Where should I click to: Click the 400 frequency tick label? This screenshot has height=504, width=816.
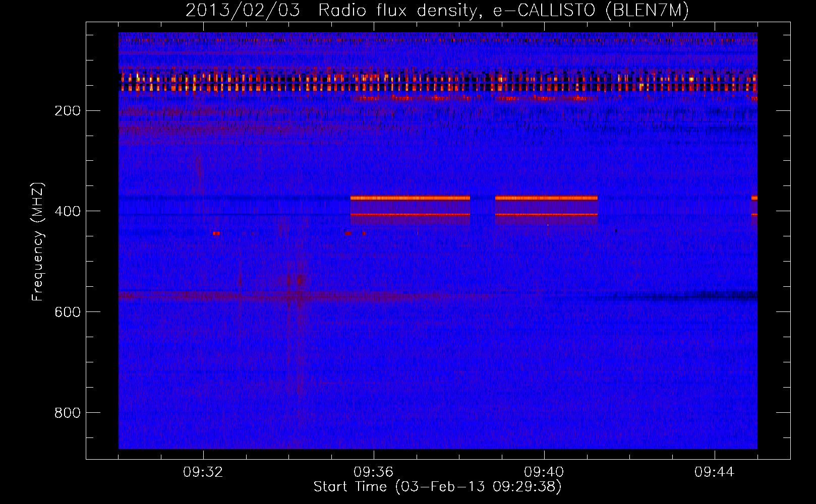tap(68, 211)
